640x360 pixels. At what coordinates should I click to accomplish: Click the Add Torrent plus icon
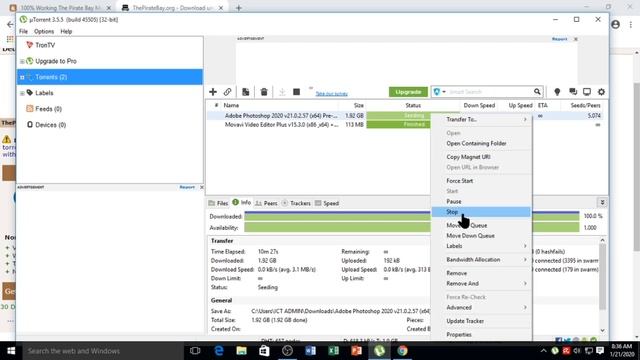click(213, 92)
